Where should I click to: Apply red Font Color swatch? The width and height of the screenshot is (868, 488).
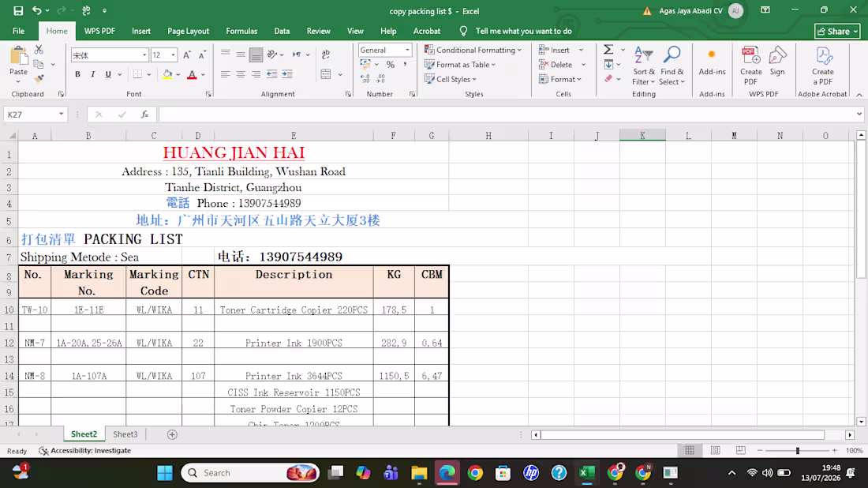pos(192,74)
